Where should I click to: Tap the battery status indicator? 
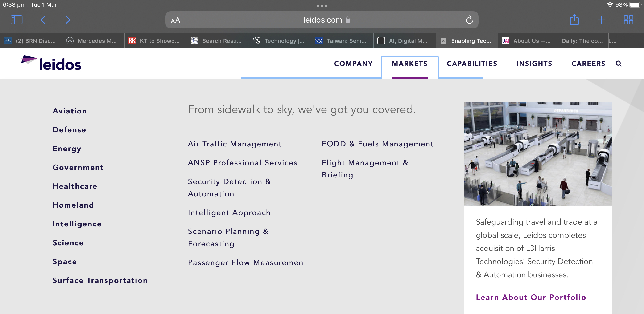coord(636,4)
